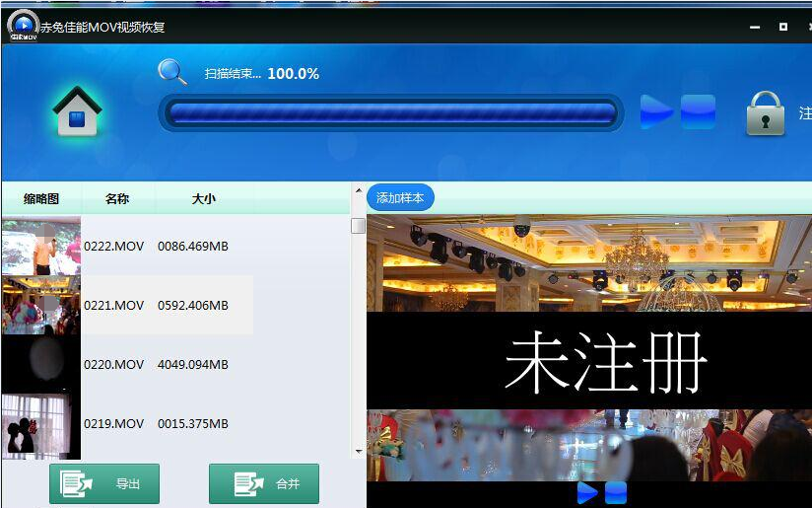Click file name 0222.MOV

pyautogui.click(x=114, y=247)
